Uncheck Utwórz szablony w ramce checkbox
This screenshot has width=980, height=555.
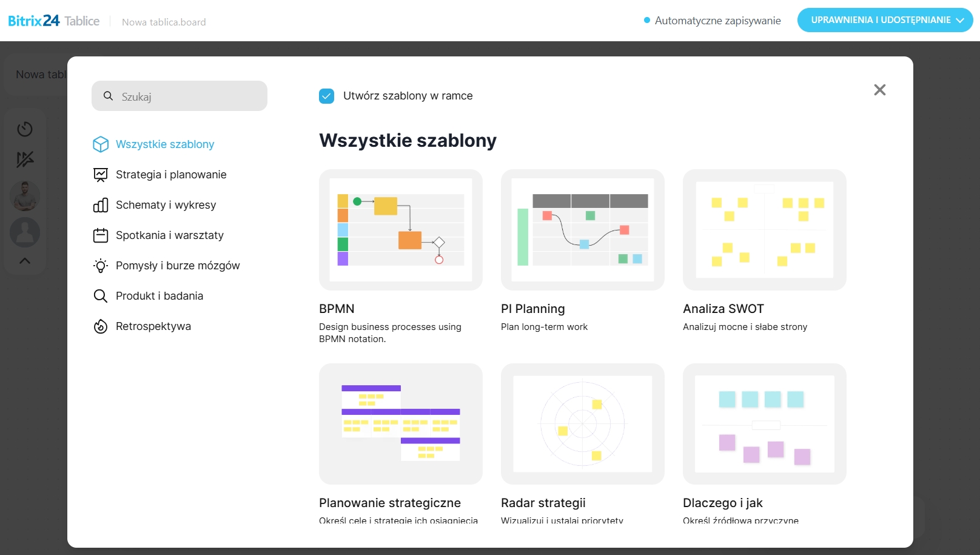326,96
